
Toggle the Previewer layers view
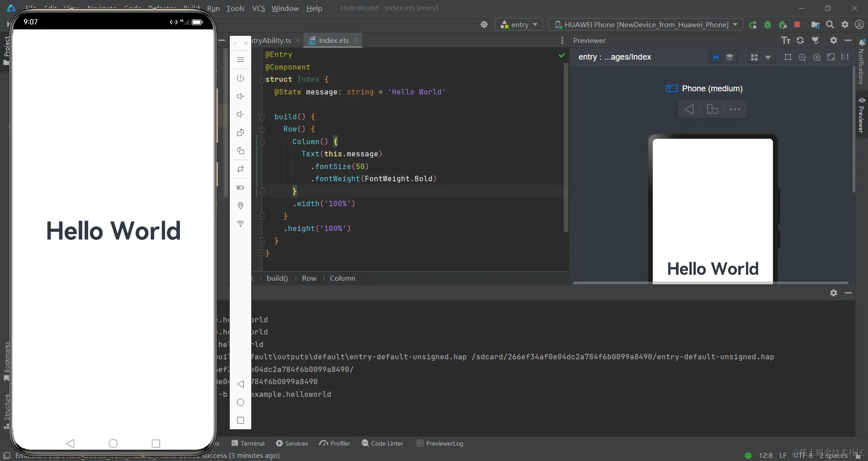point(730,57)
